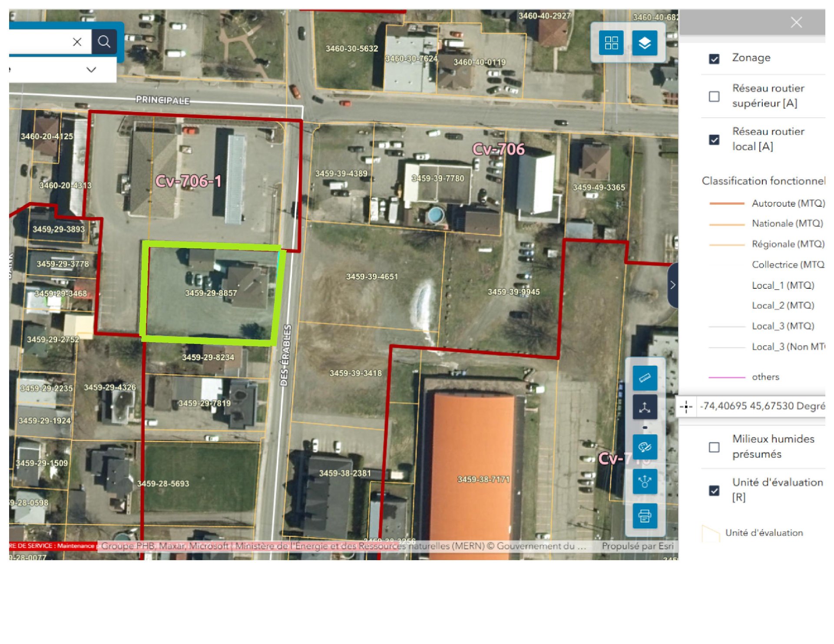Viewport: 834px width, 644px height.
Task: Open the palette drawing tool
Action: 644,447
